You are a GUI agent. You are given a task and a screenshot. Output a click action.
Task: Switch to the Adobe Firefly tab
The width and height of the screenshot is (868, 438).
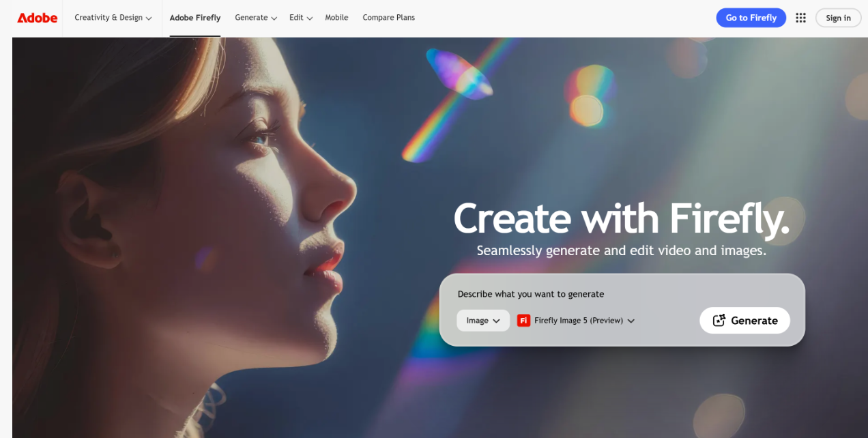pyautogui.click(x=194, y=18)
